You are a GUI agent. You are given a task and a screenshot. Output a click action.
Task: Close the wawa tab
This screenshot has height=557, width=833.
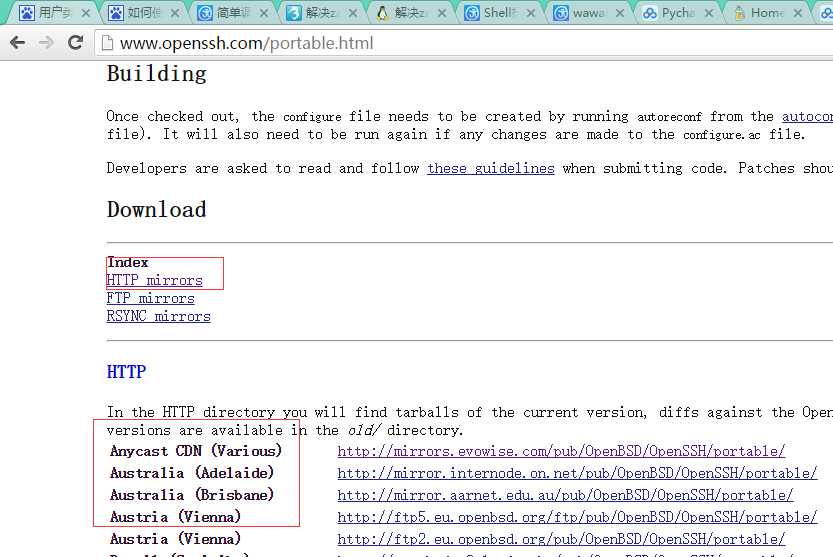tap(620, 13)
